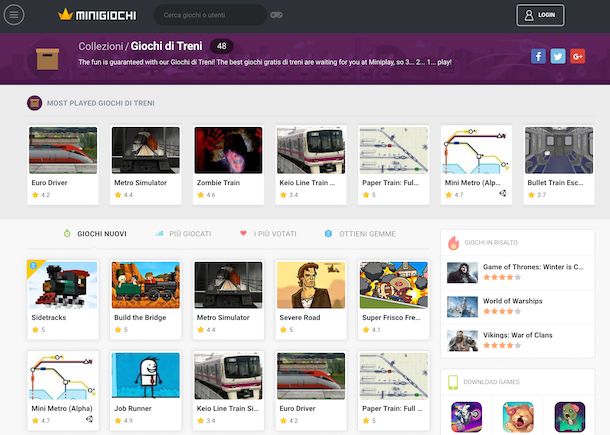The width and height of the screenshot is (610, 435).
Task: Open Severe Road thumbnail
Action: pyautogui.click(x=311, y=285)
